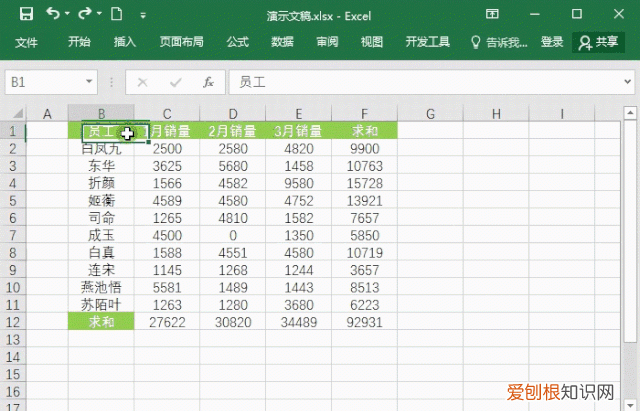This screenshot has height=411, width=640.
Task: Click the formula bar showing 员工
Action: (424, 82)
